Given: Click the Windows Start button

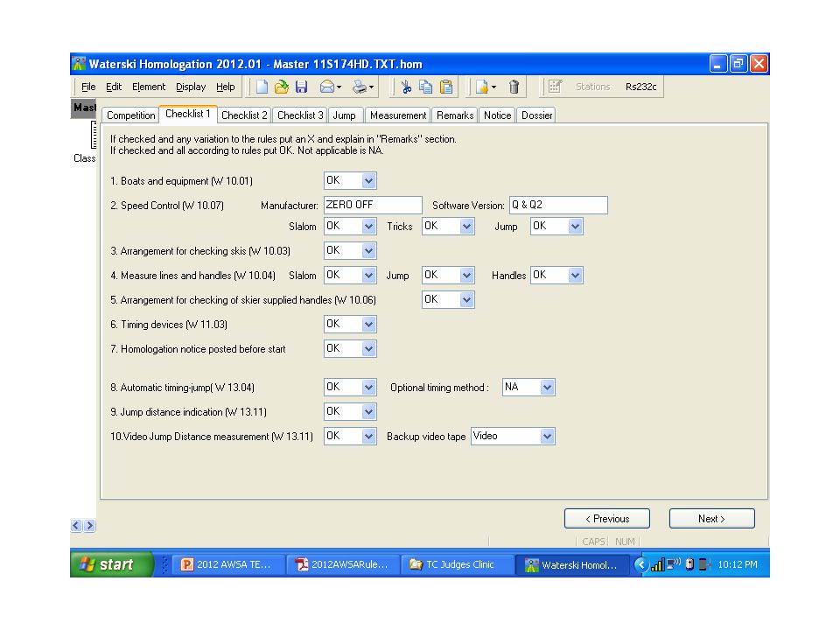Looking at the screenshot, I should (x=111, y=564).
